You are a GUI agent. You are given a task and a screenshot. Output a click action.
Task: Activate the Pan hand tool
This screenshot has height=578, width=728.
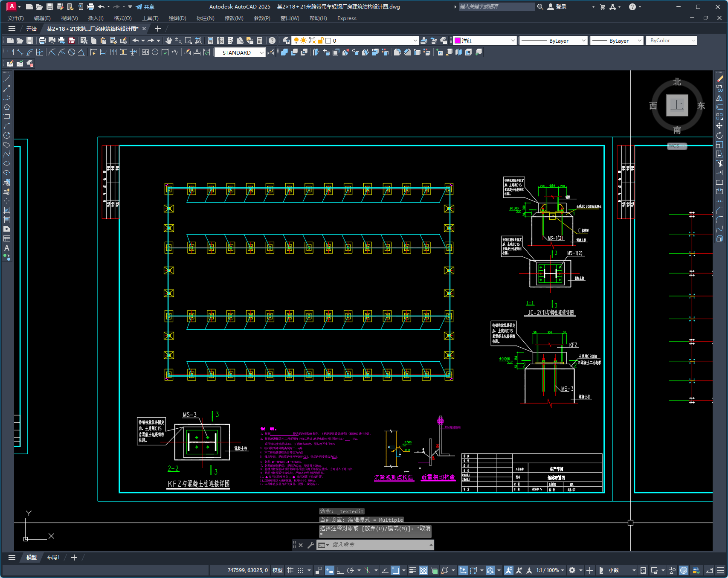tap(169, 41)
